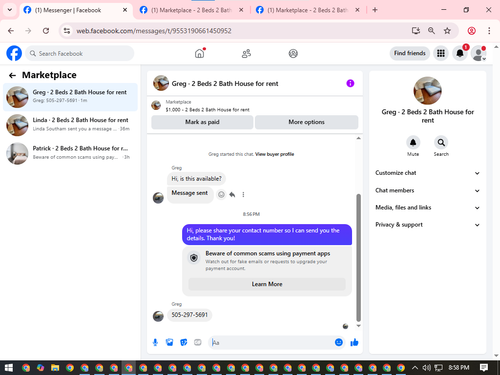The width and height of the screenshot is (500, 375).
Task: Click the chat scrollbar thumb
Action: [x=359, y=257]
